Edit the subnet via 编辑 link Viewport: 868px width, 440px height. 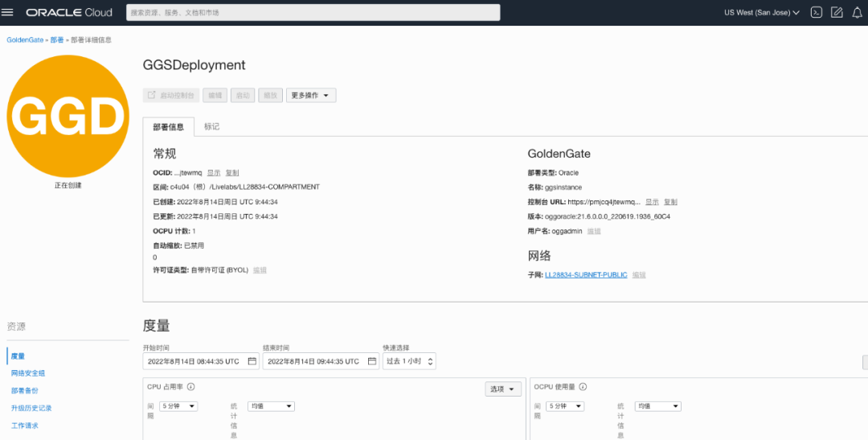tap(639, 275)
